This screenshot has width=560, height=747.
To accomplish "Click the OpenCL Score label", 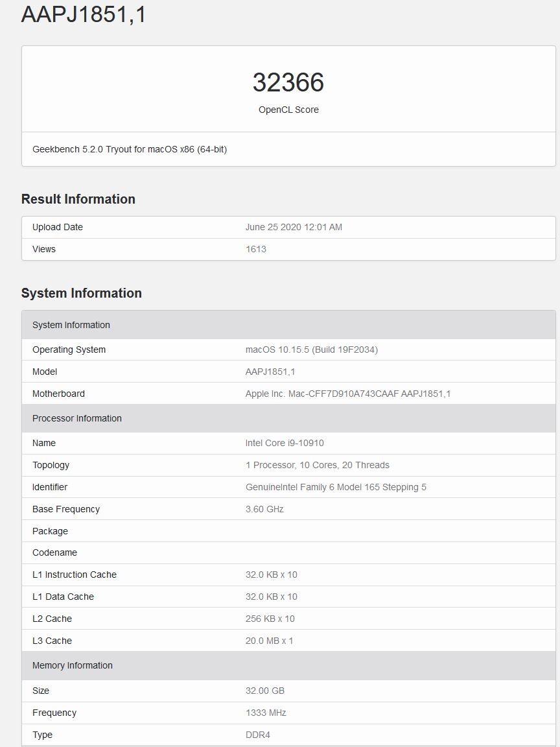I will pos(288,110).
